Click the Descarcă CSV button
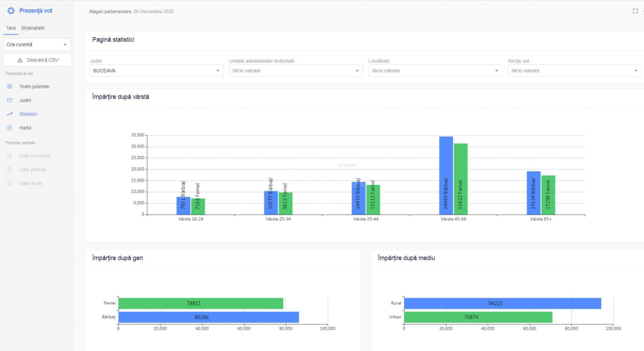 pyautogui.click(x=37, y=60)
